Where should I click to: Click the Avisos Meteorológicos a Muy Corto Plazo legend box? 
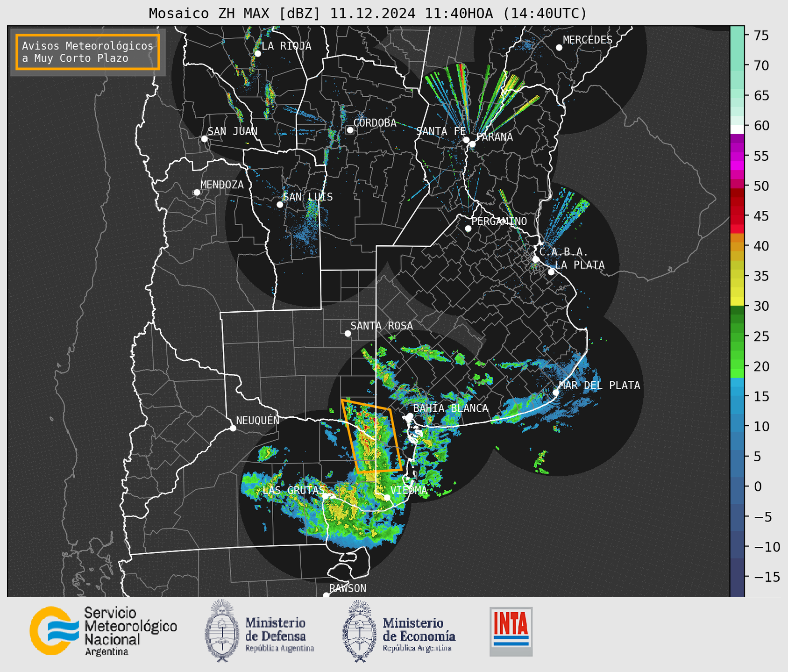tap(88, 52)
